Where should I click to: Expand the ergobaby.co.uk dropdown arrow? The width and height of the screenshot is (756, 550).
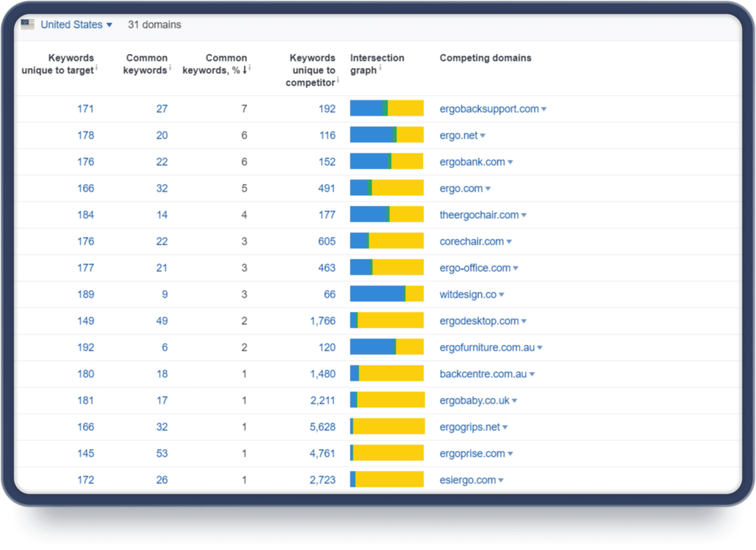click(x=515, y=401)
